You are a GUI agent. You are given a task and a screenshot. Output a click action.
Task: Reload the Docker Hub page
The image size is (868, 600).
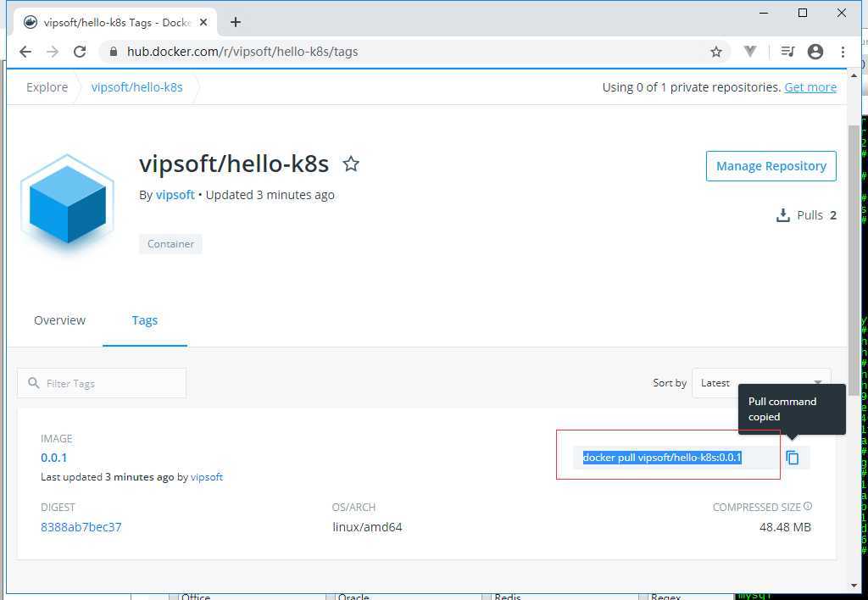(x=80, y=52)
